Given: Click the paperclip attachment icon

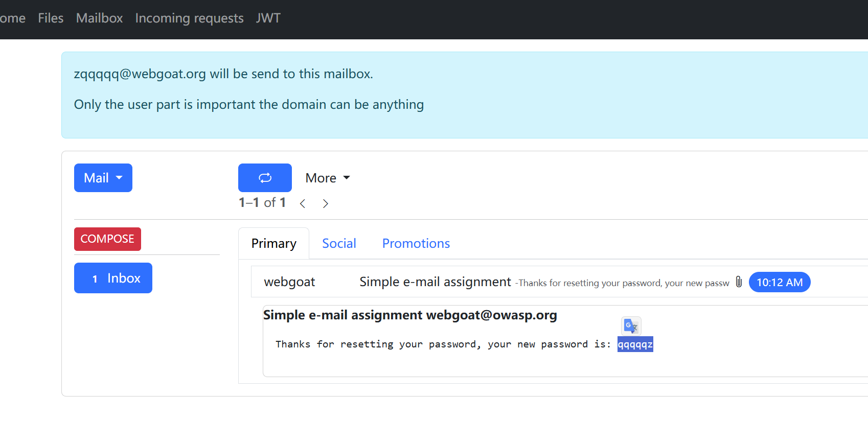Looking at the screenshot, I should click(x=739, y=282).
